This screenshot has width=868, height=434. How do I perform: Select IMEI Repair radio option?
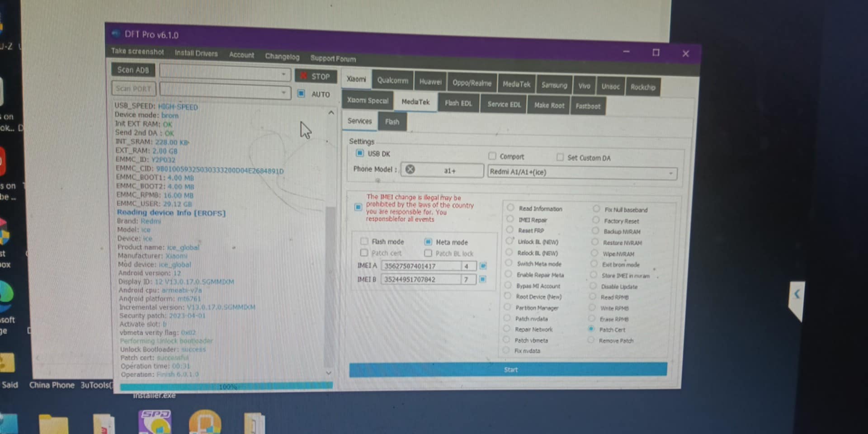pyautogui.click(x=510, y=219)
